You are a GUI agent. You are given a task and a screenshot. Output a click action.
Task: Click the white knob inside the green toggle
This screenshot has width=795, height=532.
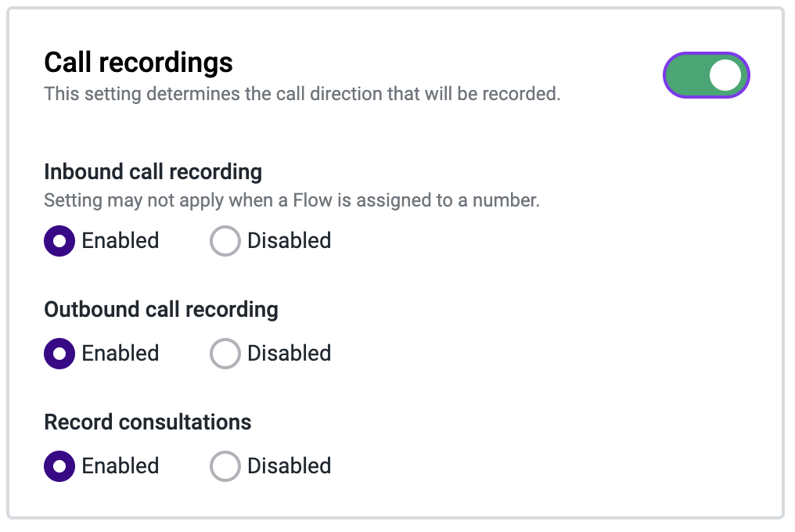point(724,75)
